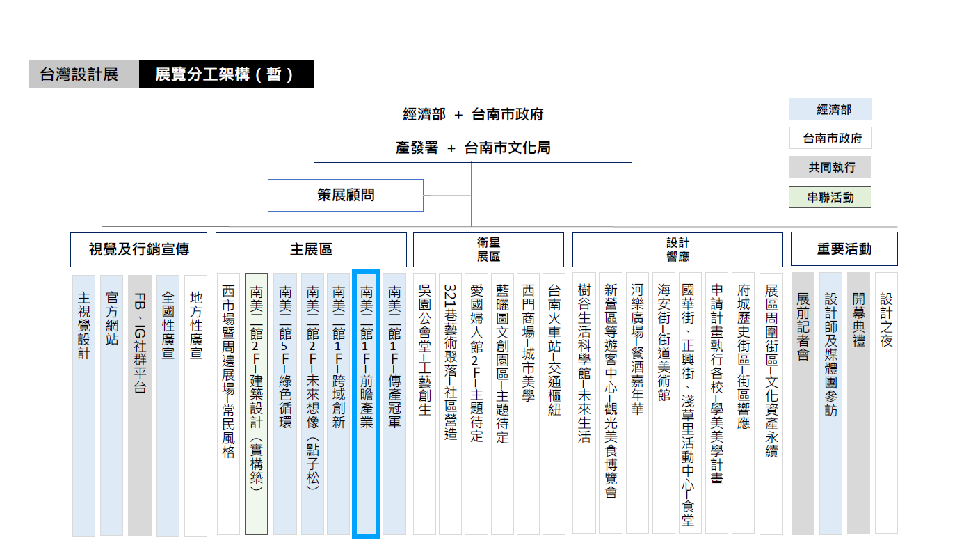Click the light blue 經濟部 legend swatch
This screenshot has height=552, width=980.
click(x=830, y=110)
